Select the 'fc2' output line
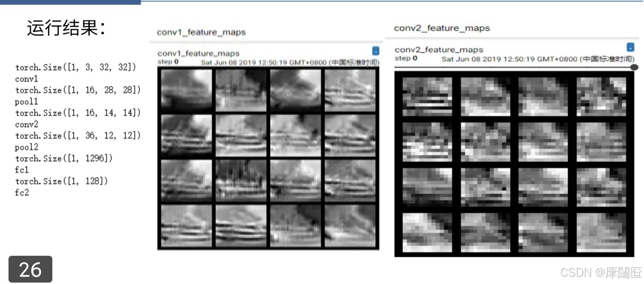This screenshot has width=644, height=284. click(x=21, y=193)
